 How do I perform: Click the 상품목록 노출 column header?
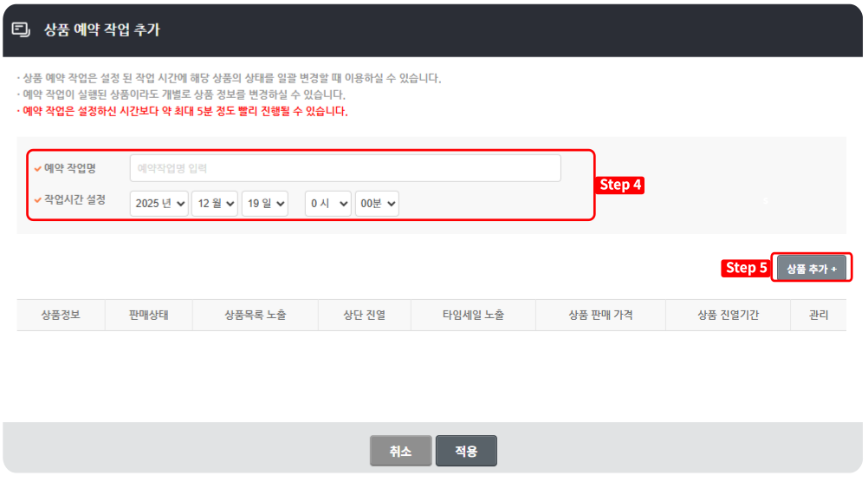point(256,316)
